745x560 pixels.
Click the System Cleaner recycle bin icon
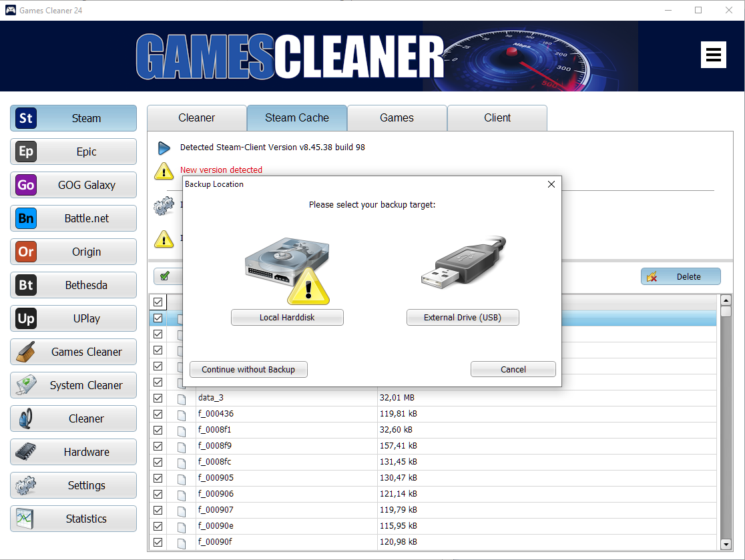click(x=25, y=385)
